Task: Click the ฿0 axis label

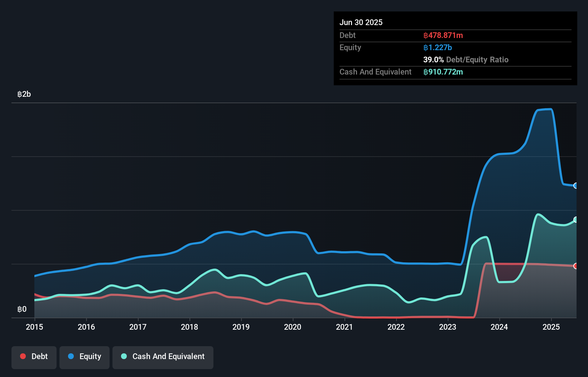Action: pos(22,309)
